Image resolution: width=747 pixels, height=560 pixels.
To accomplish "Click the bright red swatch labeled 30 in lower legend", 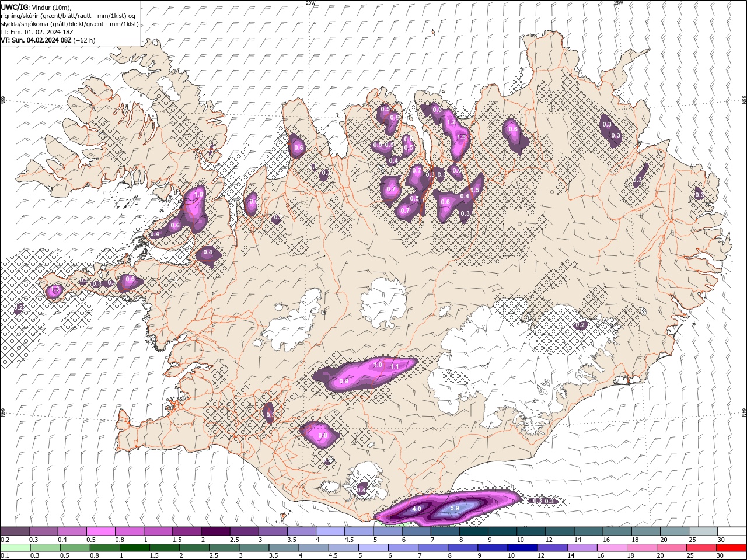I will pyautogui.click(x=732, y=548).
